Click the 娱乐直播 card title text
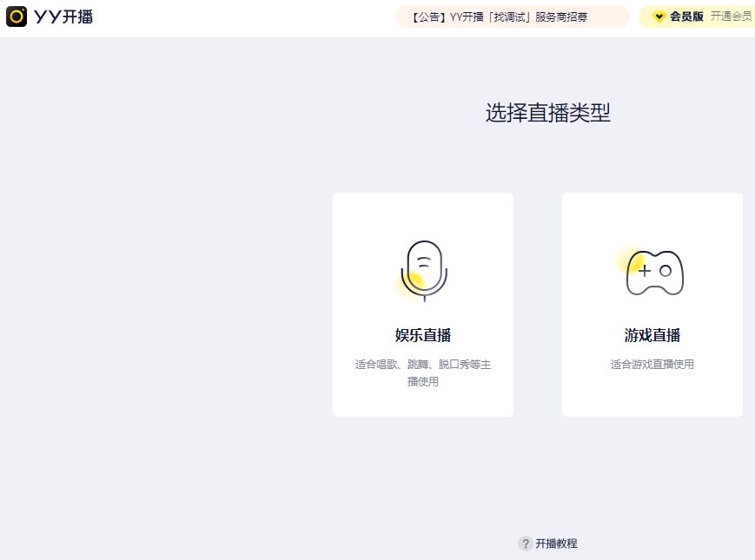 pyautogui.click(x=422, y=334)
